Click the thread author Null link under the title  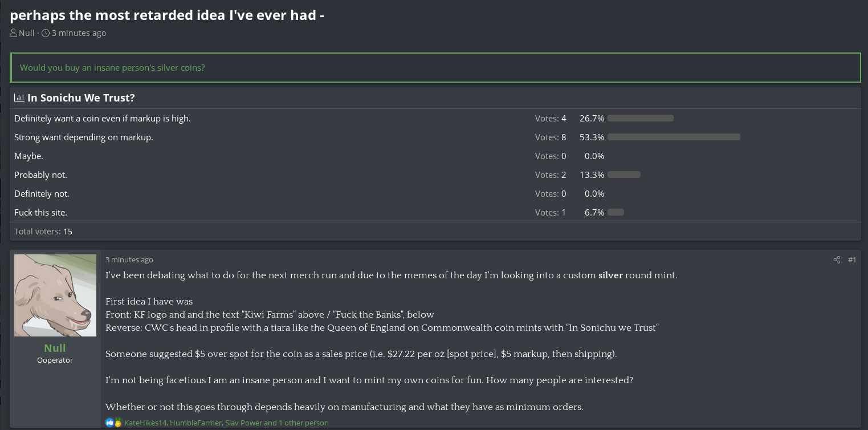[27, 33]
